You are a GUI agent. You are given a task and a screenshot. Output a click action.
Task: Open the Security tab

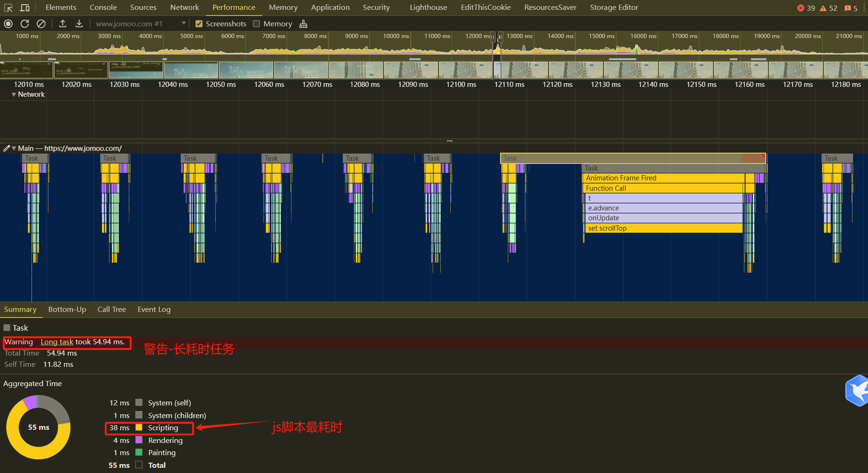pyautogui.click(x=376, y=8)
